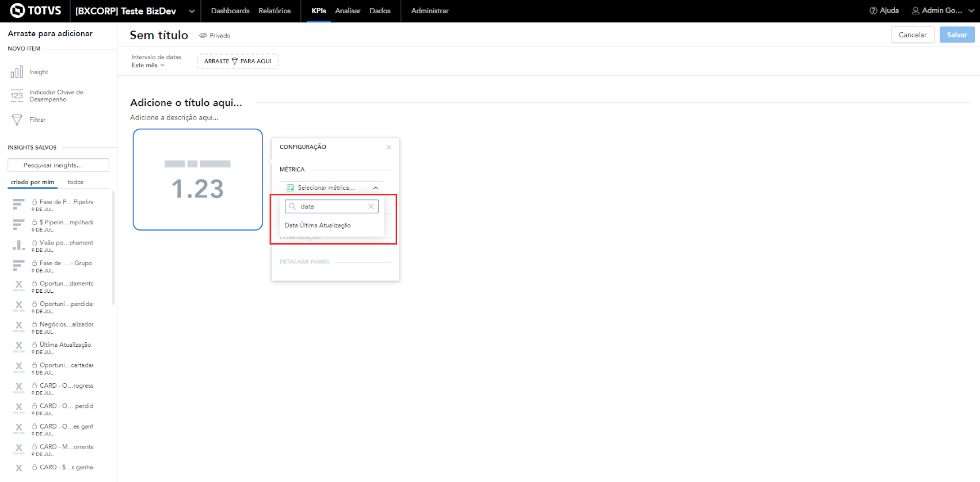
Task: Select the CARD - O...rogress insight
Action: [53, 389]
